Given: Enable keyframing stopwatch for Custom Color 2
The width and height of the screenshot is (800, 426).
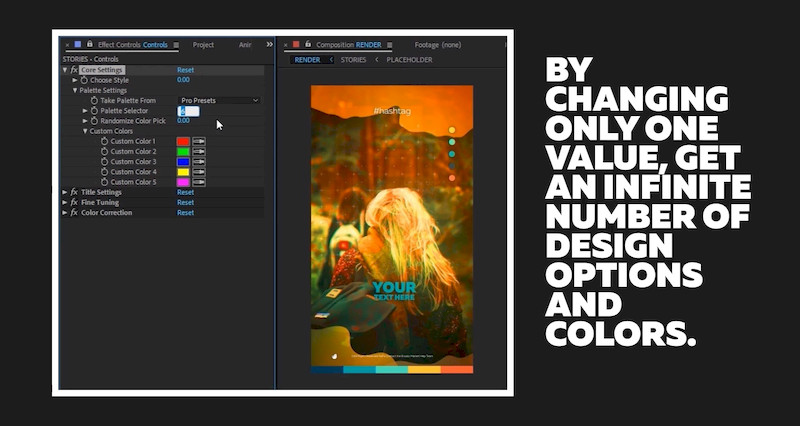Looking at the screenshot, I should point(104,152).
